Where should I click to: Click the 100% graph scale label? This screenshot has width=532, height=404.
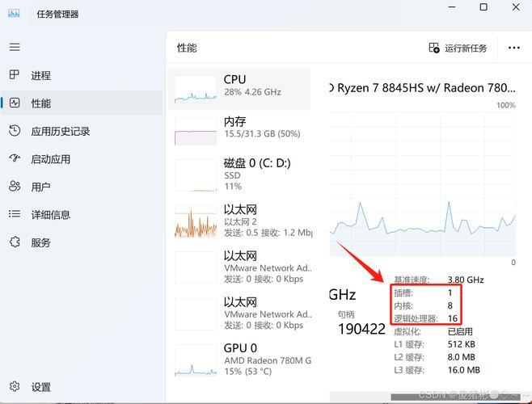tap(506, 105)
